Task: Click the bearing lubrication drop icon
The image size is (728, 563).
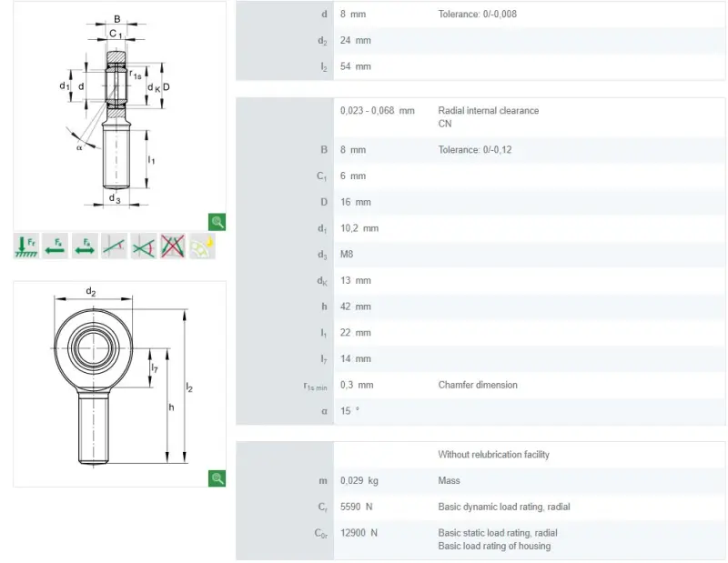Action: coord(202,246)
